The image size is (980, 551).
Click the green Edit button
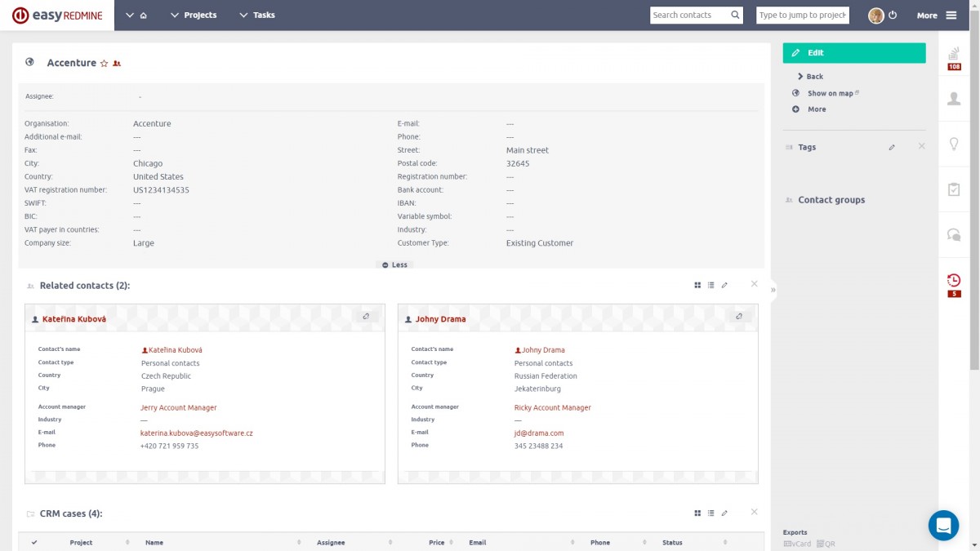pos(854,52)
